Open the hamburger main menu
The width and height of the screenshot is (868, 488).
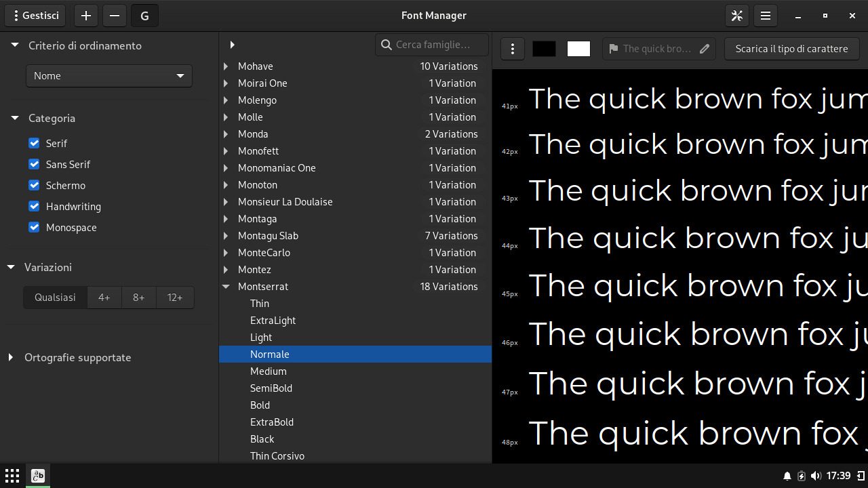tap(766, 16)
